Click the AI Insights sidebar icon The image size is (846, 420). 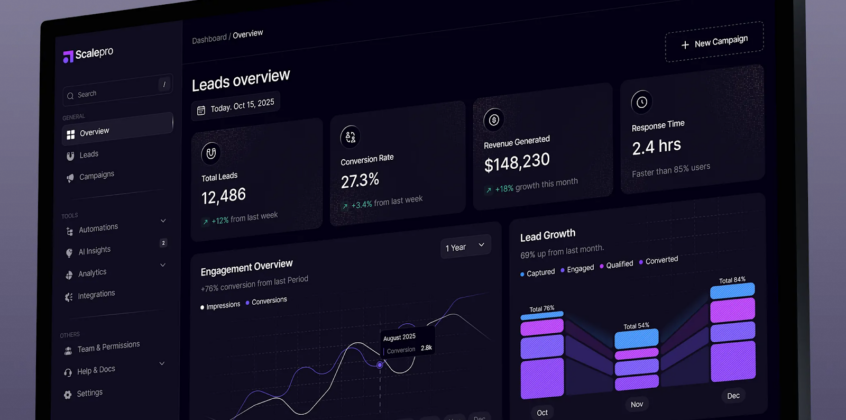coord(69,253)
